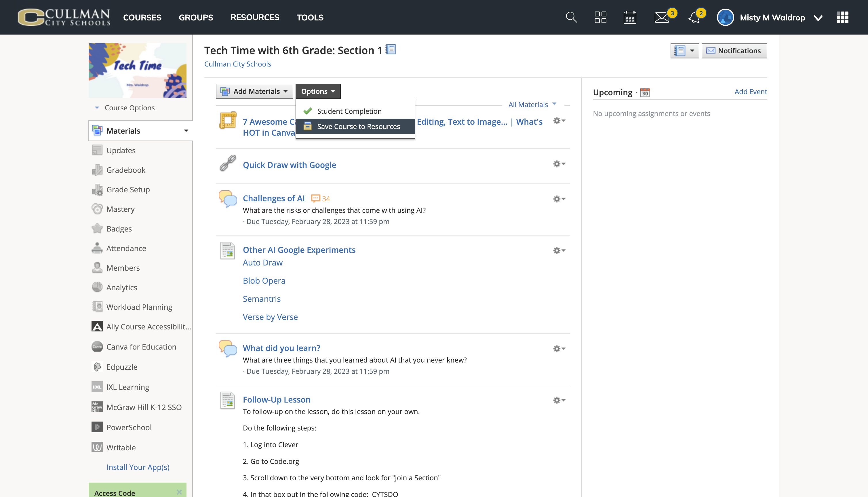The width and height of the screenshot is (868, 497).
Task: Click the course notebook icon beside title
Action: click(391, 50)
